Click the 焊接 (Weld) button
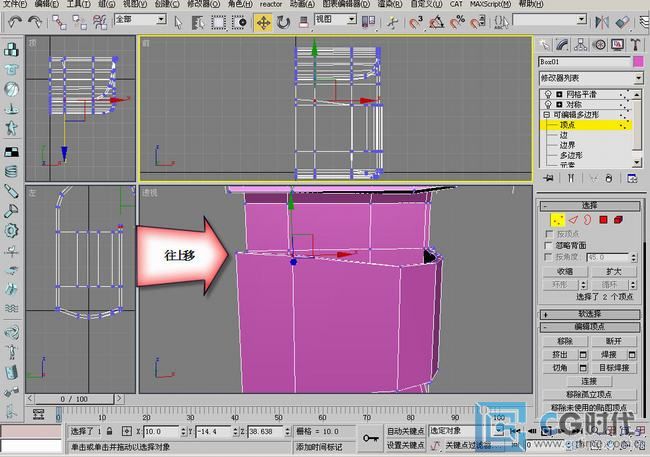The image size is (650, 457). pyautogui.click(x=613, y=354)
